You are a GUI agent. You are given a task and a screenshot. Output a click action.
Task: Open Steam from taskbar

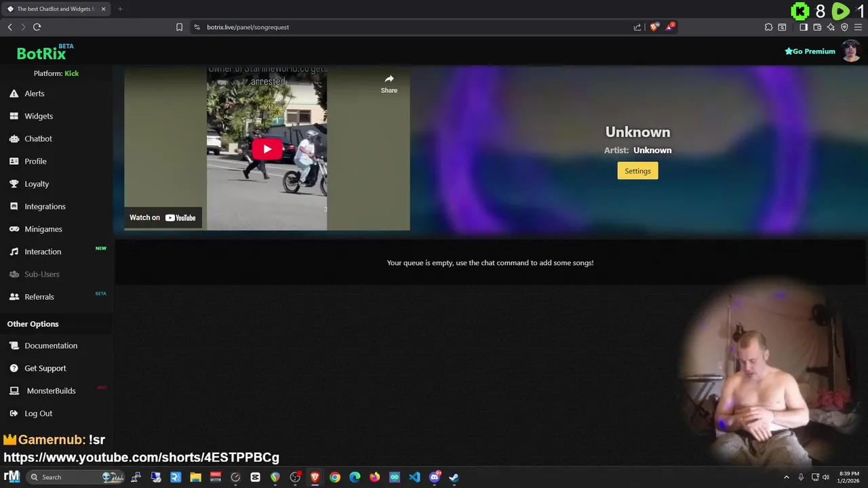coord(454,477)
